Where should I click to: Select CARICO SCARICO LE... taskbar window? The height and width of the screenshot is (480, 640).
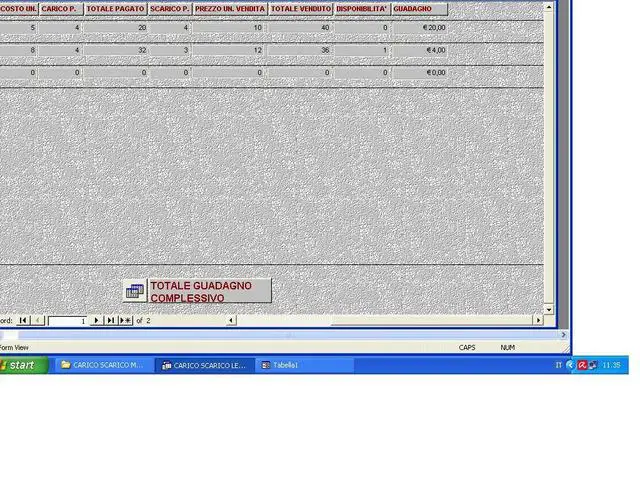[205, 365]
